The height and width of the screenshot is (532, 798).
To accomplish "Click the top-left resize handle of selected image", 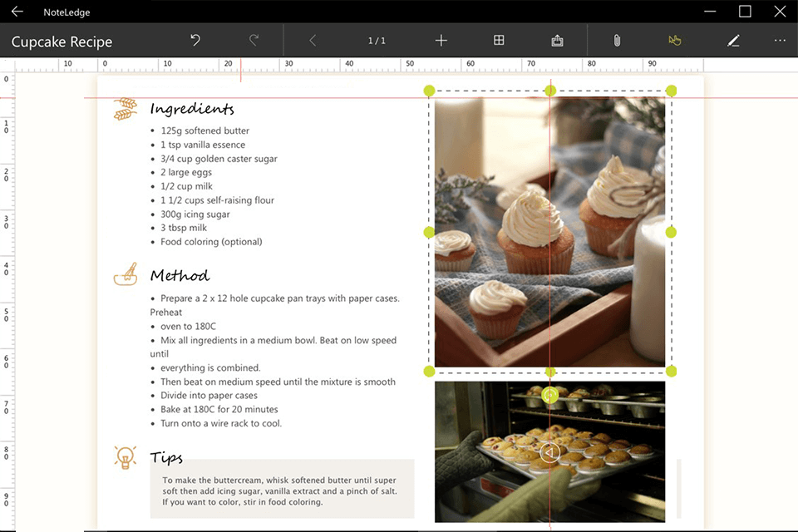I will pyautogui.click(x=429, y=91).
